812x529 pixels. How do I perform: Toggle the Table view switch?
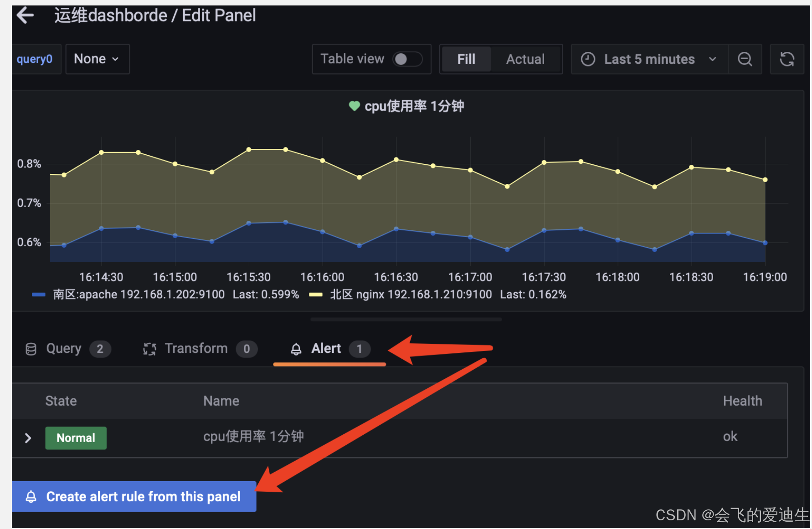[407, 59]
